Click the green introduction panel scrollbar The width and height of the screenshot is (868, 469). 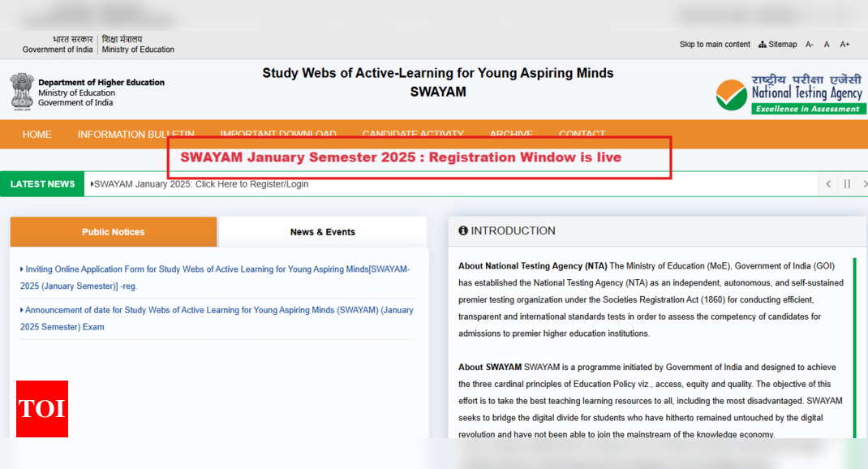pos(855,348)
